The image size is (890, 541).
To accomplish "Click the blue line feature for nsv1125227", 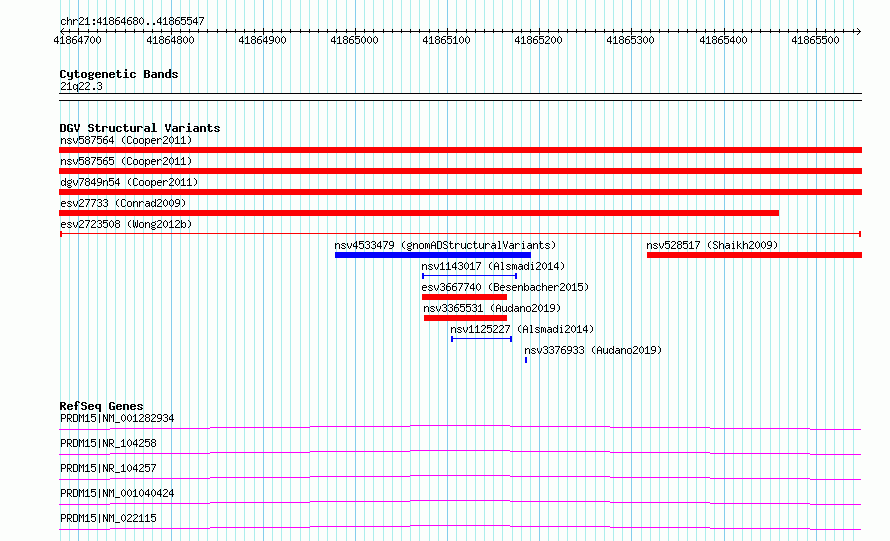I will [482, 339].
